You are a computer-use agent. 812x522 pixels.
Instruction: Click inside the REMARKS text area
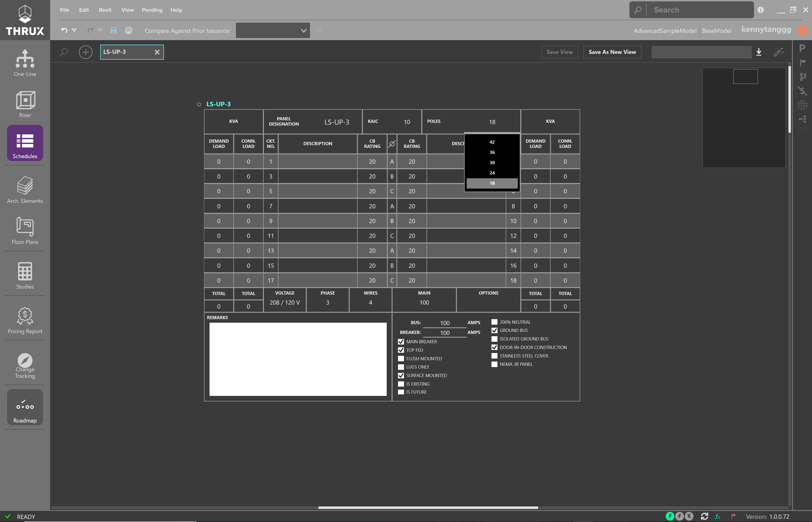point(298,359)
